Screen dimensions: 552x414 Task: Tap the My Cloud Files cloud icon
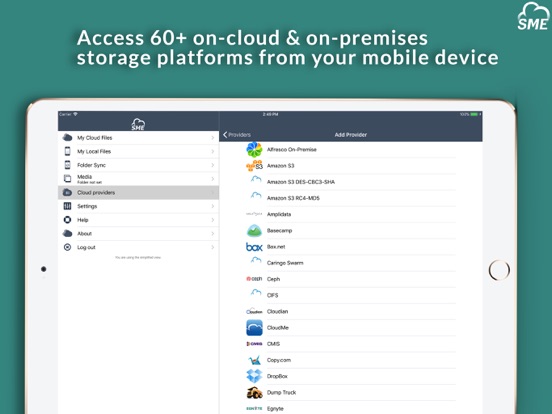(67, 138)
